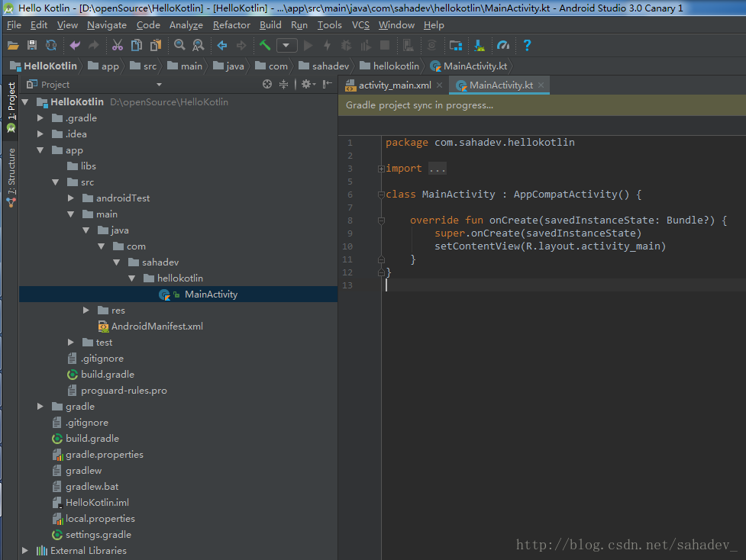The image size is (746, 560).
Task: Open the Navigate menu
Action: (107, 25)
